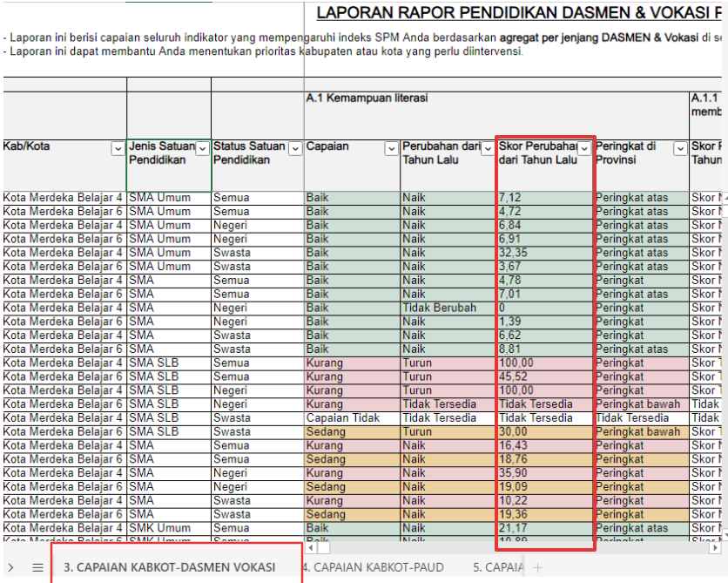Select the Jenis Satuan Pendidikan header text
Screen dimensions: 728x583
pyautogui.click(x=162, y=153)
